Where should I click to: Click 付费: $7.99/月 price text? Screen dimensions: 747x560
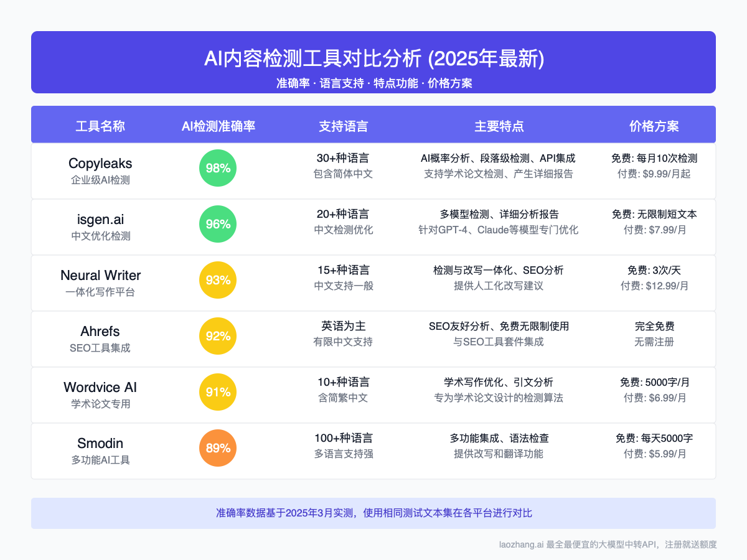pos(654,230)
